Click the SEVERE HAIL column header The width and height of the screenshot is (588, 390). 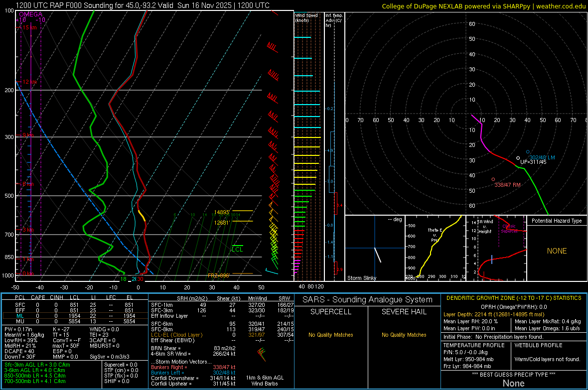tap(404, 312)
